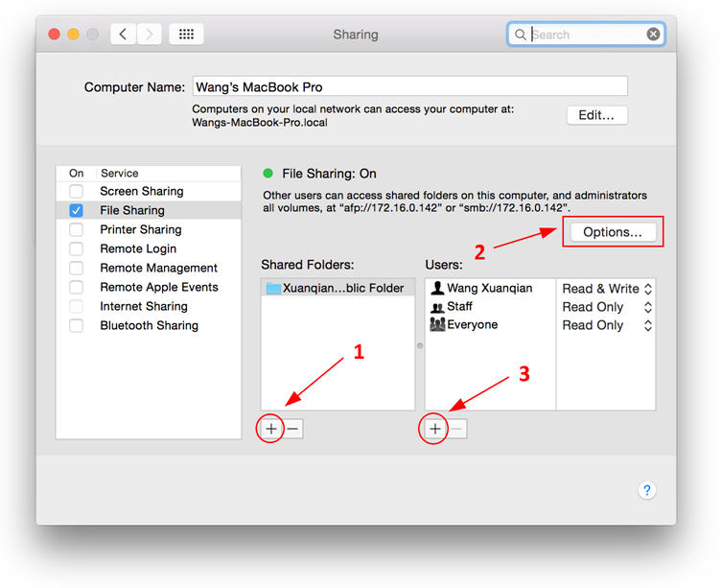Open help with the question mark button

[647, 490]
